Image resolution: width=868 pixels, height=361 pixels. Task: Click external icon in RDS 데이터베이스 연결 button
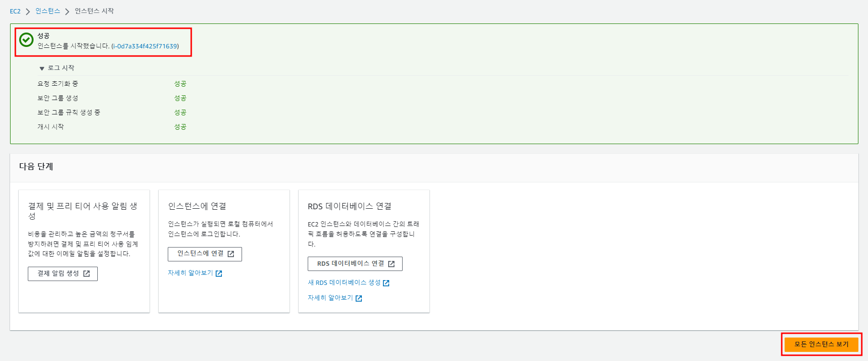click(392, 264)
